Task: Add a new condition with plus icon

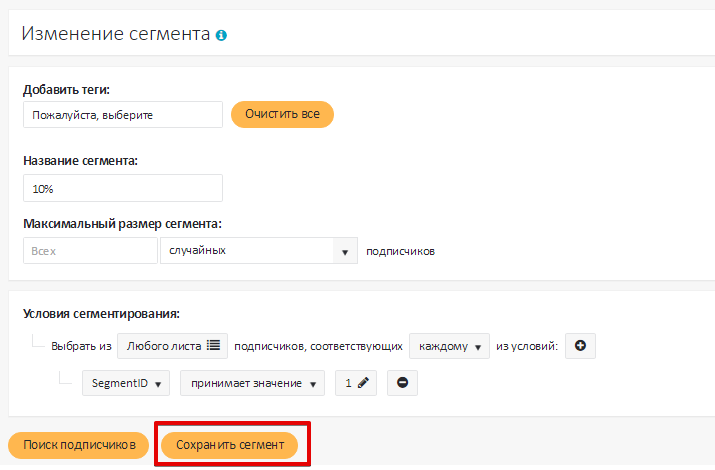Action: point(580,347)
